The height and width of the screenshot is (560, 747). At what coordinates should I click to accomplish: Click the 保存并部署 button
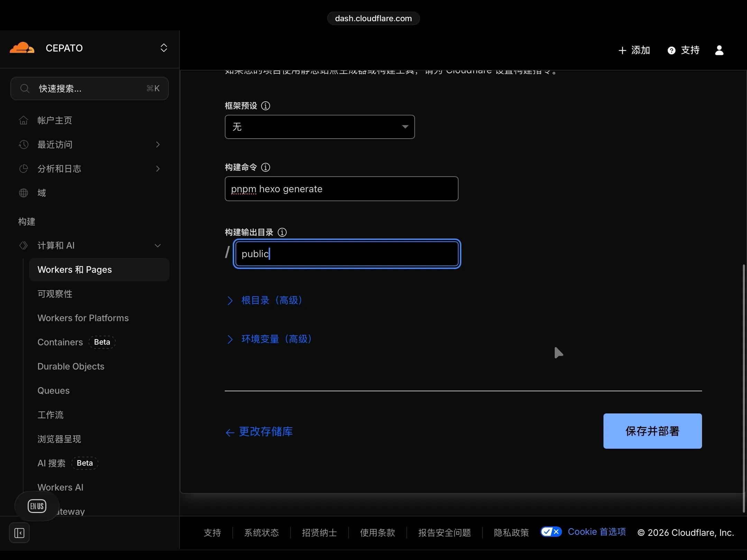[652, 431]
